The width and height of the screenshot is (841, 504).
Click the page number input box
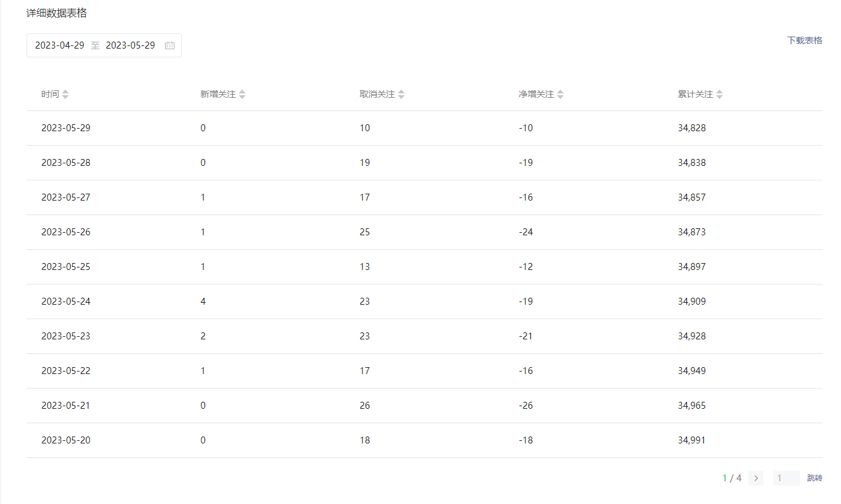786,478
